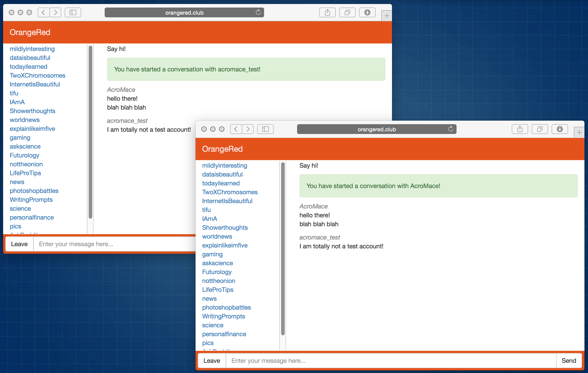Image resolution: width=588 pixels, height=373 pixels.
Task: Click the share icon in front window toolbar
Action: (x=520, y=129)
